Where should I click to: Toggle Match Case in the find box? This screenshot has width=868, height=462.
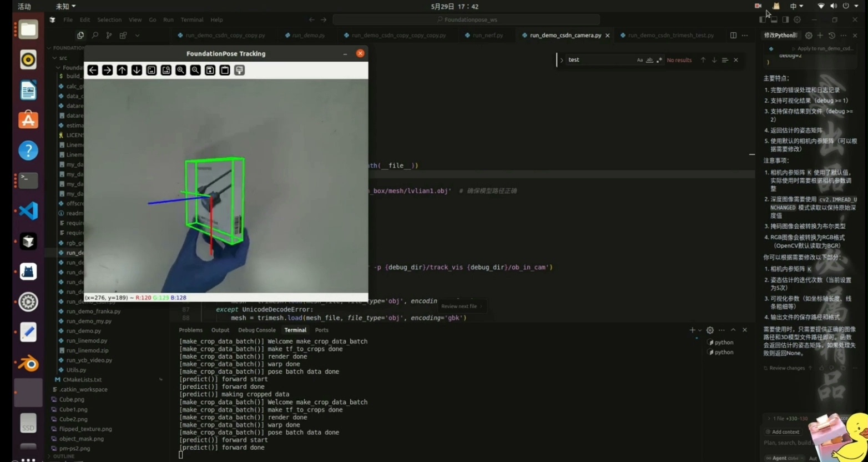point(639,60)
